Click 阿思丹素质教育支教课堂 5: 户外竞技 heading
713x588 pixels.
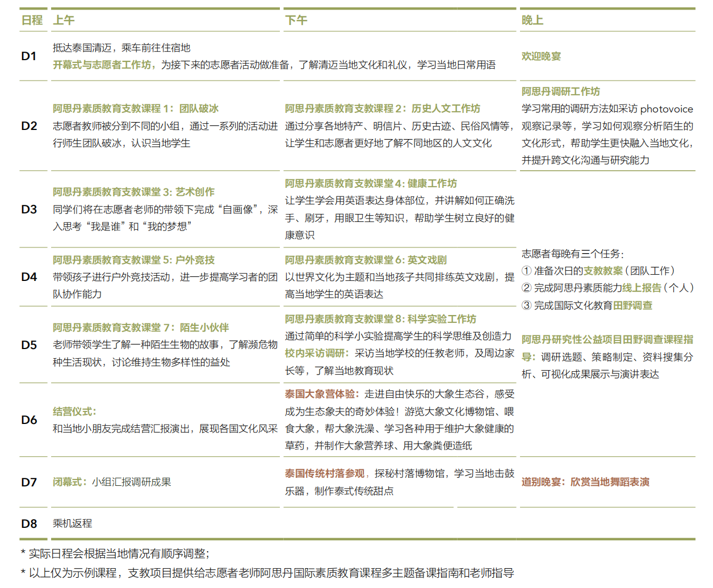(x=133, y=260)
